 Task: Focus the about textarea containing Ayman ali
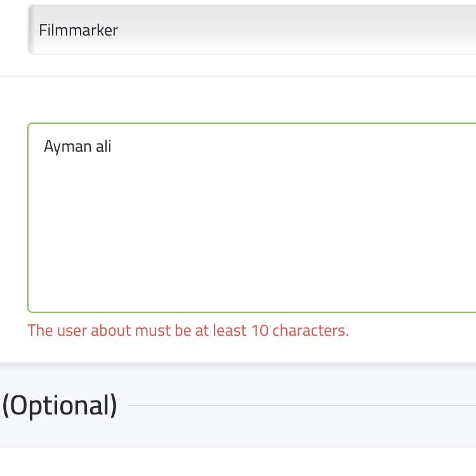pyautogui.click(x=254, y=216)
